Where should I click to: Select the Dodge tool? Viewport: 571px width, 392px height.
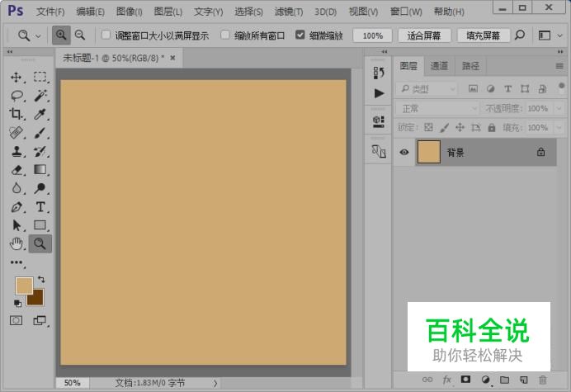click(40, 188)
